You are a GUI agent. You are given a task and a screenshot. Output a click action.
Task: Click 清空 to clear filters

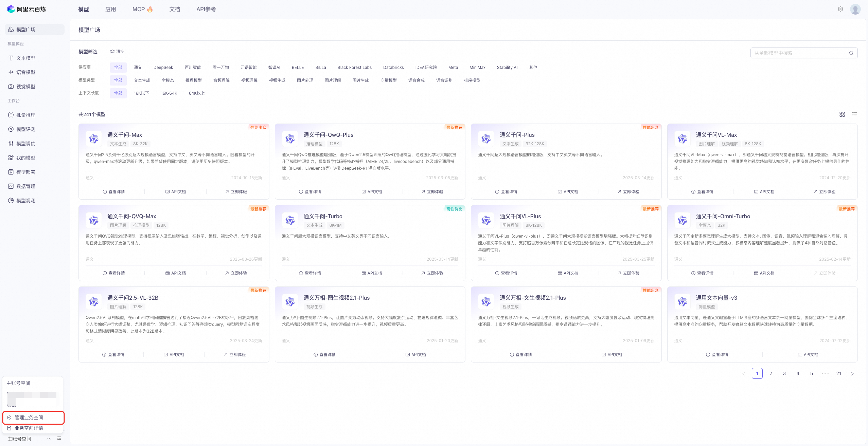(117, 52)
